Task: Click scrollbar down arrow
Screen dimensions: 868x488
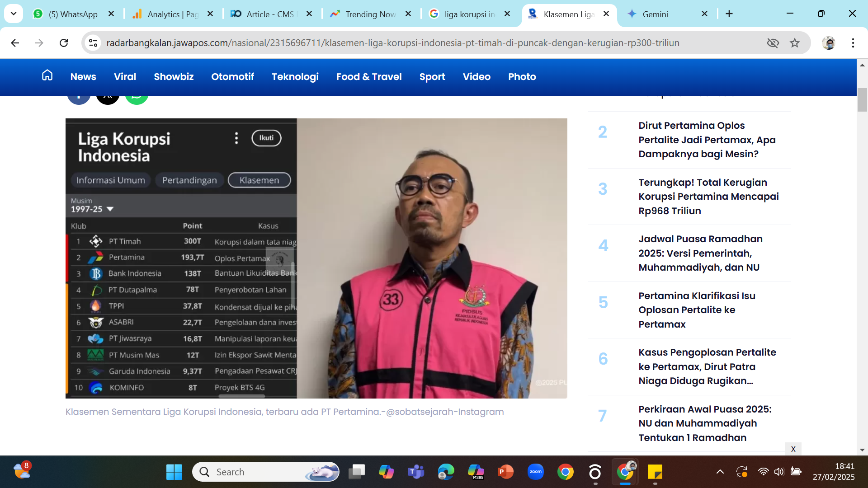Action: [x=862, y=450]
